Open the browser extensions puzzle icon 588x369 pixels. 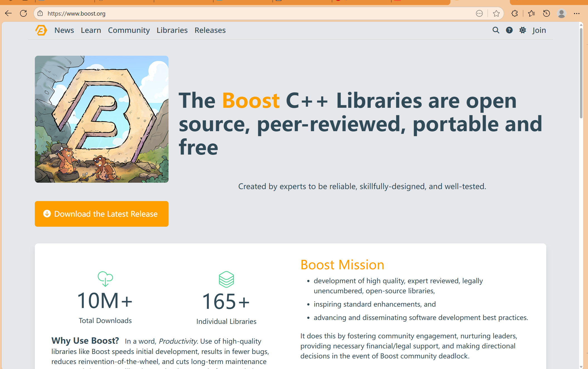coord(514,13)
